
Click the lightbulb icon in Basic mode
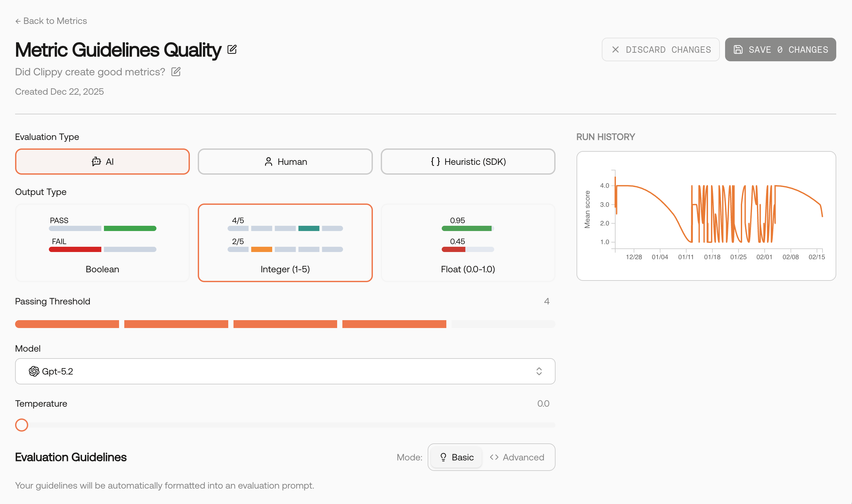[443, 457]
